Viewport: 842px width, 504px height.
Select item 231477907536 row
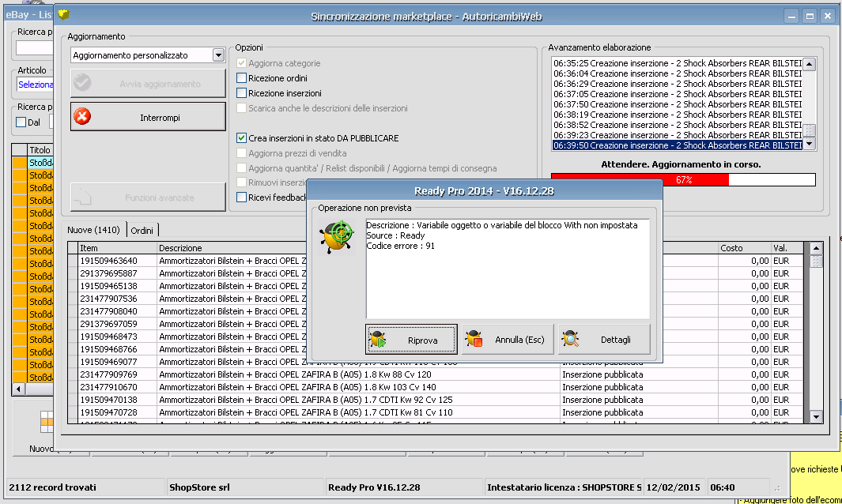[x=435, y=299]
